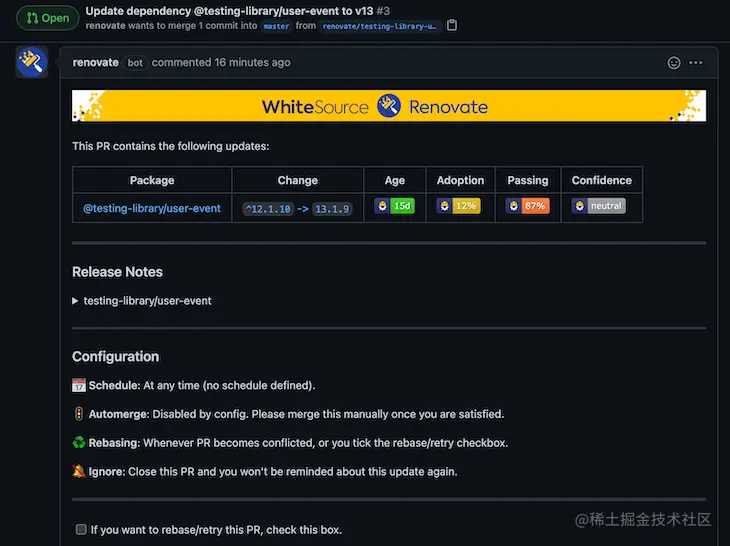Viewport: 730px width, 546px height.
Task: Click the Age column header
Action: 394,180
